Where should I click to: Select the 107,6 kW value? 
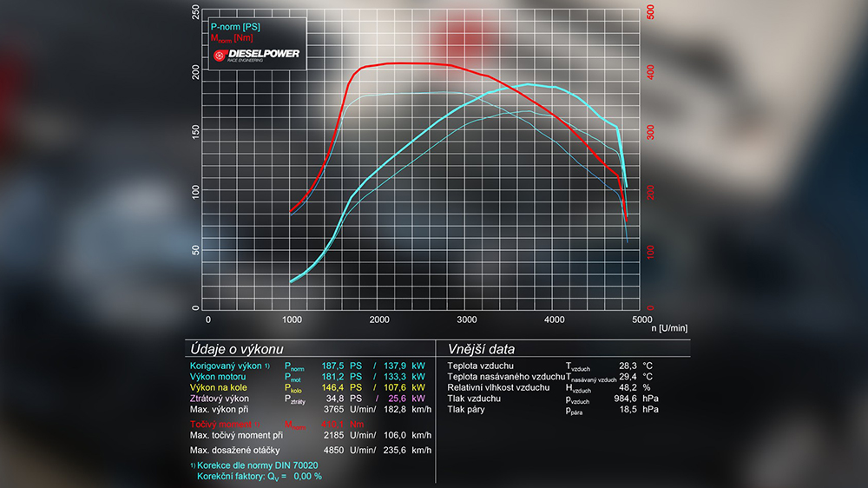(404, 388)
